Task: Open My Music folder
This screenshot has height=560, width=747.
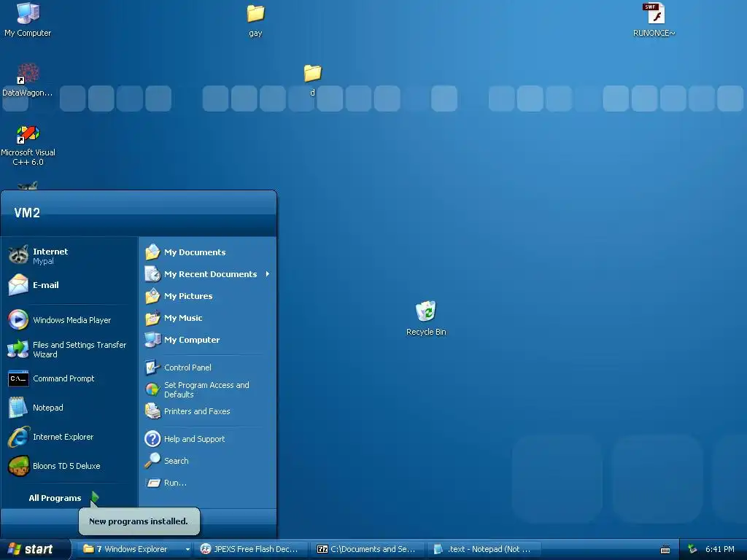Action: point(208,318)
